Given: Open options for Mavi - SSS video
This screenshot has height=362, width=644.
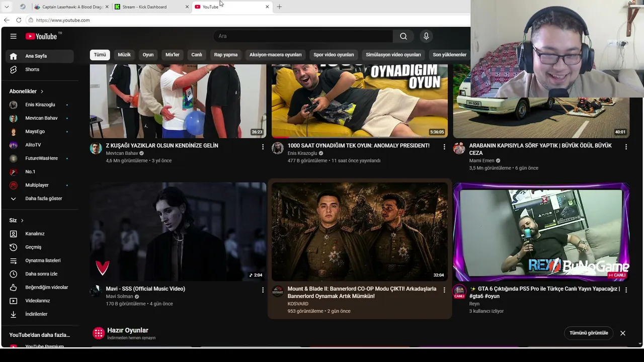Looking at the screenshot, I should pyautogui.click(x=263, y=290).
